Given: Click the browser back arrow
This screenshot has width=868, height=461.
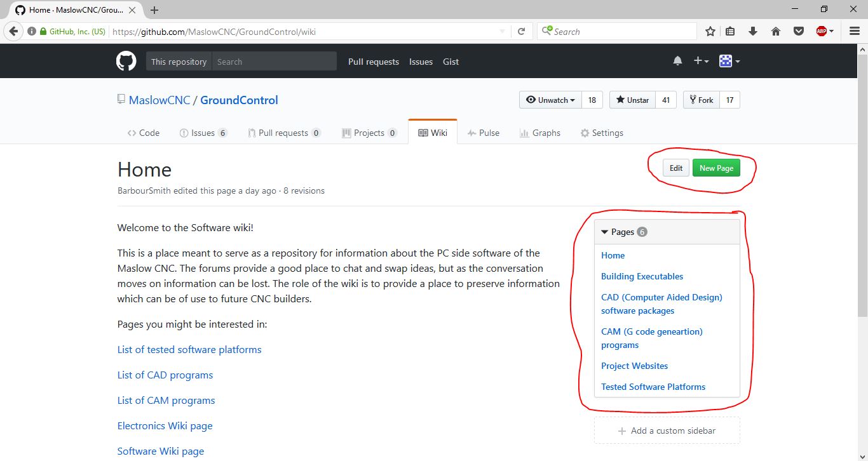Looking at the screenshot, I should 14,31.
